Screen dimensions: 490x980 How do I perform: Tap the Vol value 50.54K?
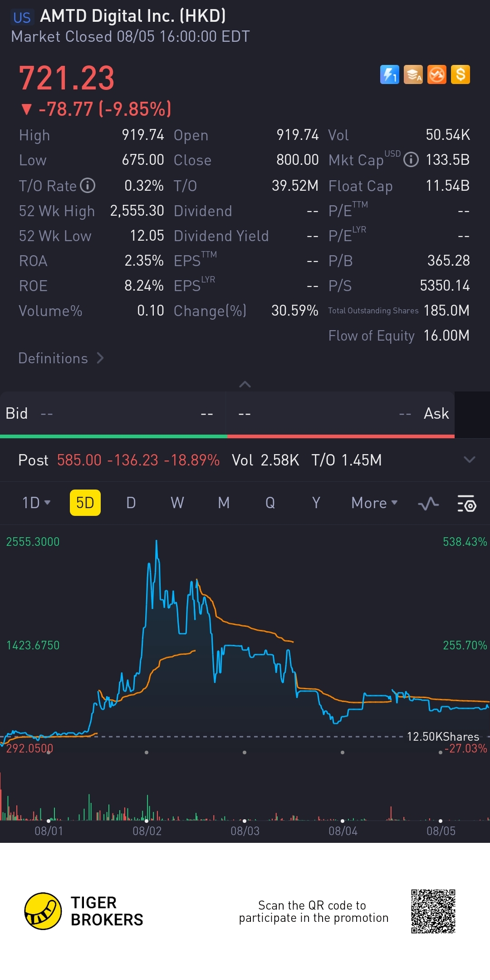(448, 135)
